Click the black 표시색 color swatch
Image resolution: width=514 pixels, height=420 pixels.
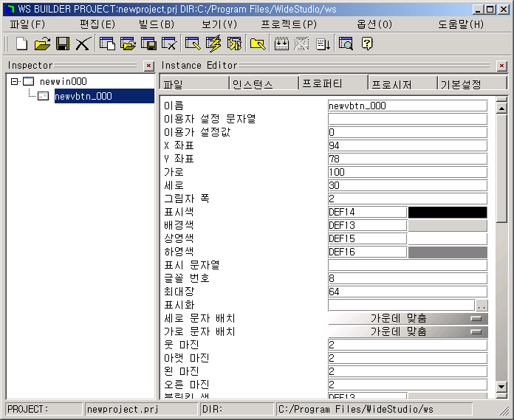coord(448,213)
